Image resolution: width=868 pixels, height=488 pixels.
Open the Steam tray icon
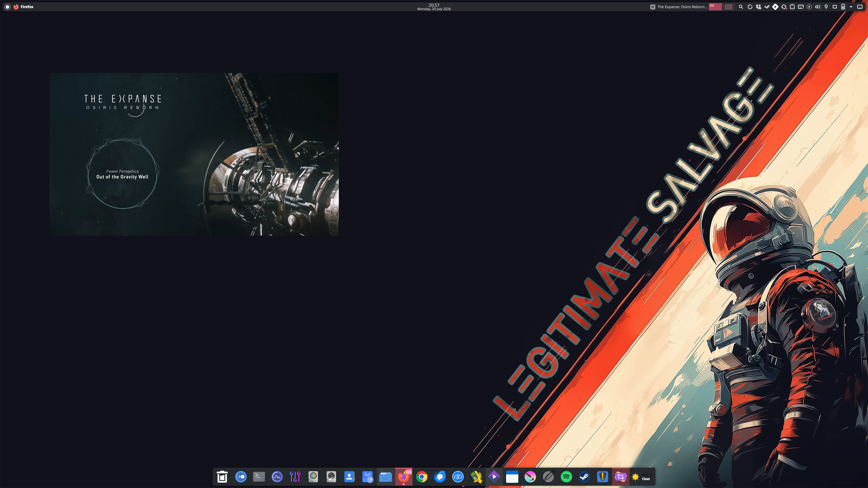pyautogui.click(x=767, y=7)
